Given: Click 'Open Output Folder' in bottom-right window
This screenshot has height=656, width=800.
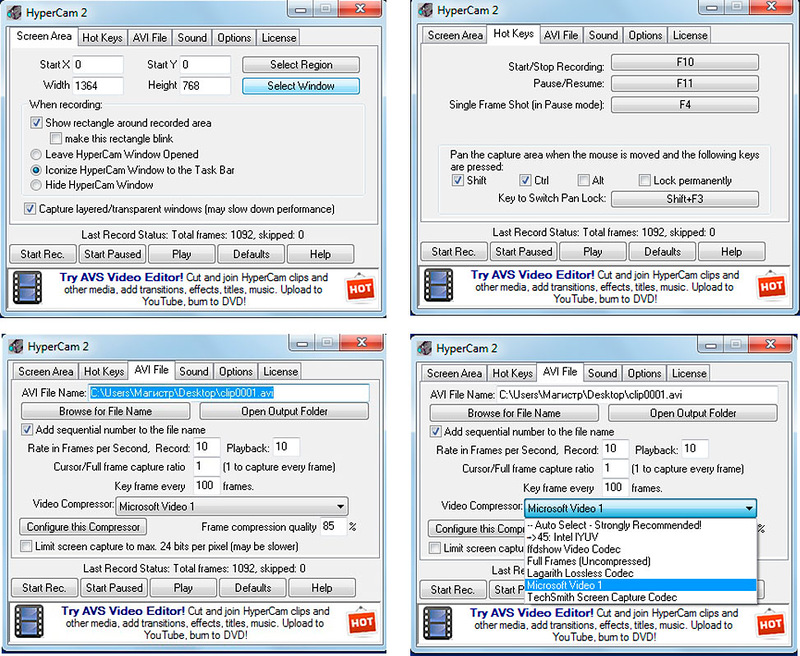Looking at the screenshot, I should [x=693, y=413].
